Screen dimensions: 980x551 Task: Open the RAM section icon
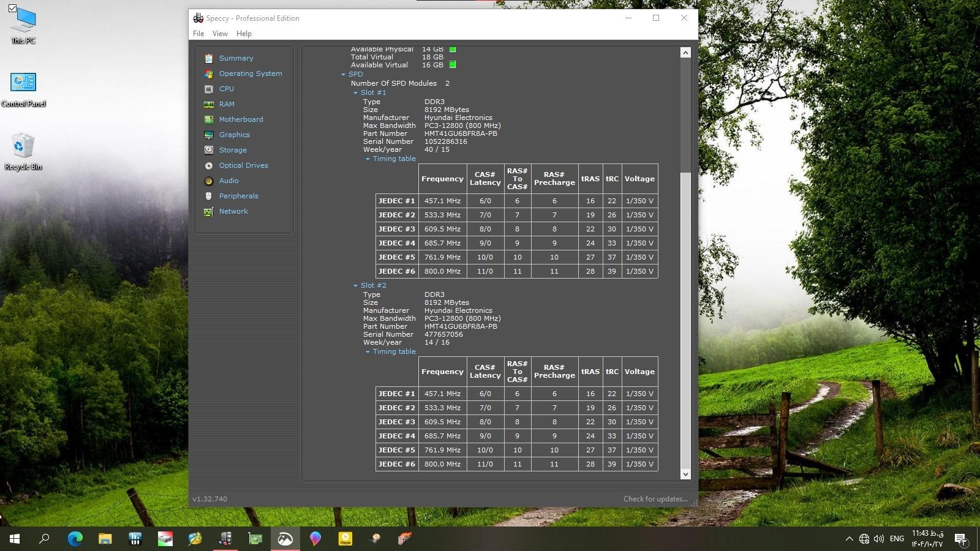209,104
